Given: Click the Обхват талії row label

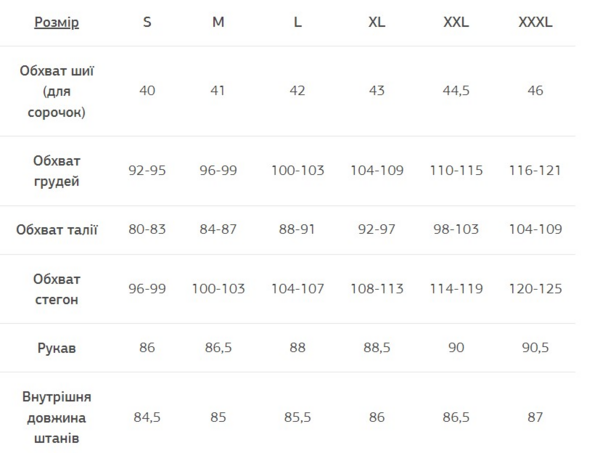Looking at the screenshot, I should (56, 230).
